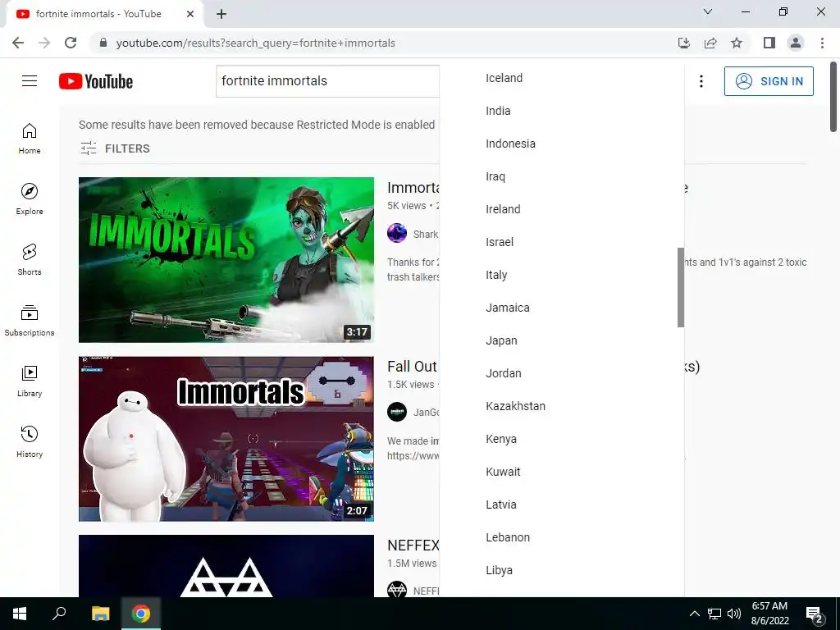Viewport: 840px width, 630px height.
Task: Go to the YouTube logo homepage
Action: pos(96,81)
